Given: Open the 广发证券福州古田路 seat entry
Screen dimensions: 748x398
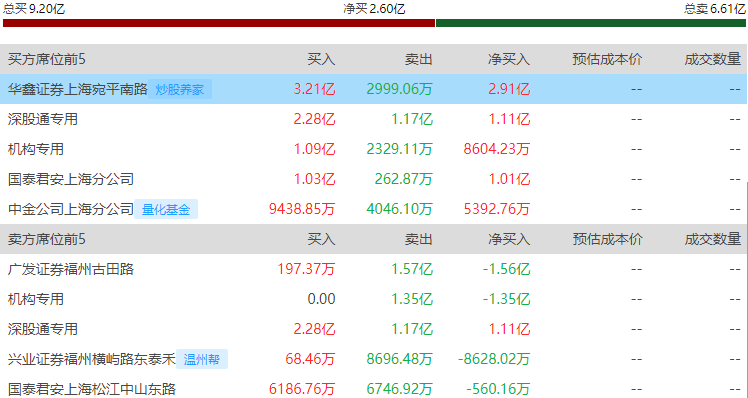Looking at the screenshot, I should click(71, 269).
